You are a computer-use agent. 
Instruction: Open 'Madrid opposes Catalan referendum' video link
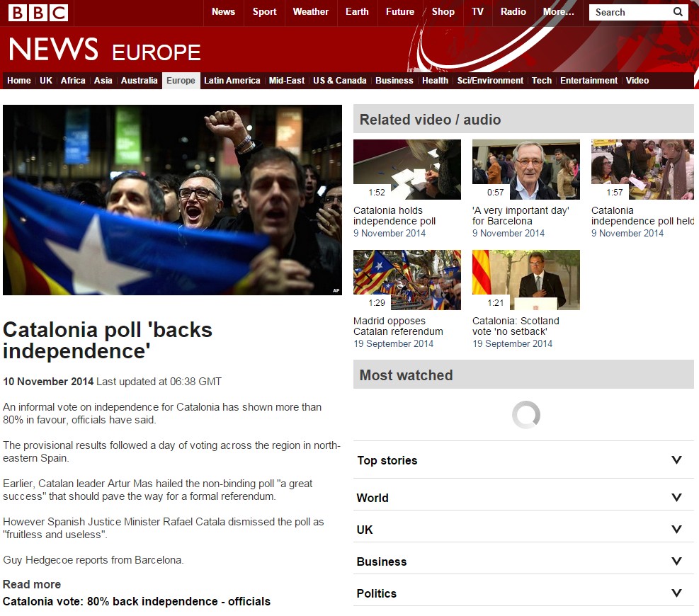pyautogui.click(x=398, y=326)
